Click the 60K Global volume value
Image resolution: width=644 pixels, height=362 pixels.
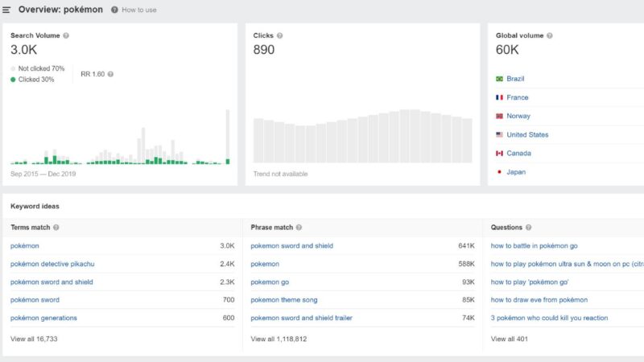(x=507, y=50)
